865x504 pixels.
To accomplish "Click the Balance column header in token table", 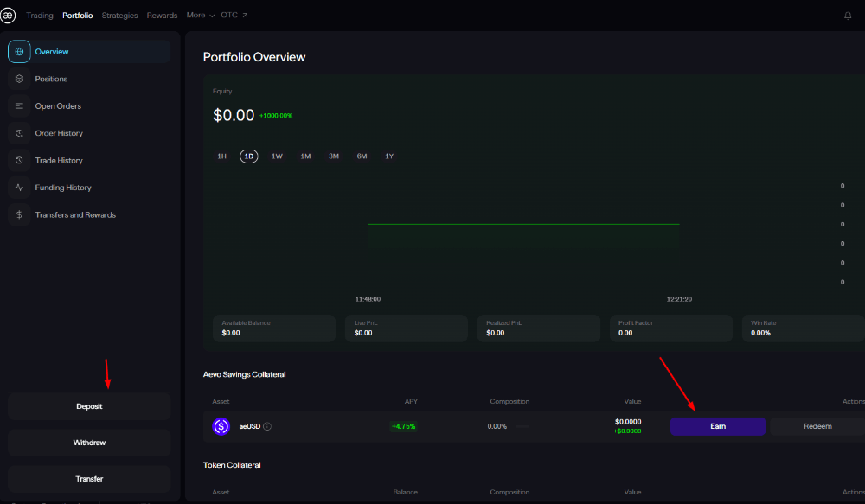I will (x=406, y=492).
